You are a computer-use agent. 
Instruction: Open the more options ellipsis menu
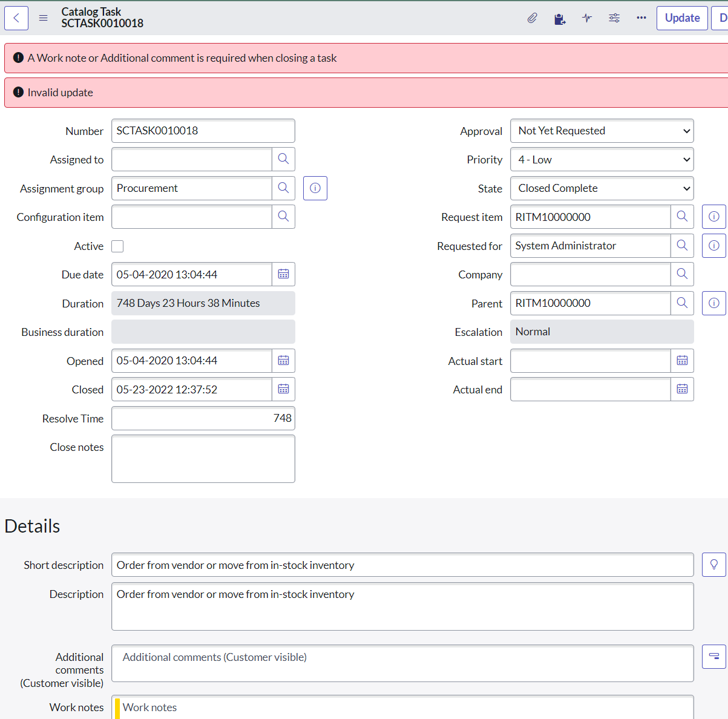[x=641, y=18]
